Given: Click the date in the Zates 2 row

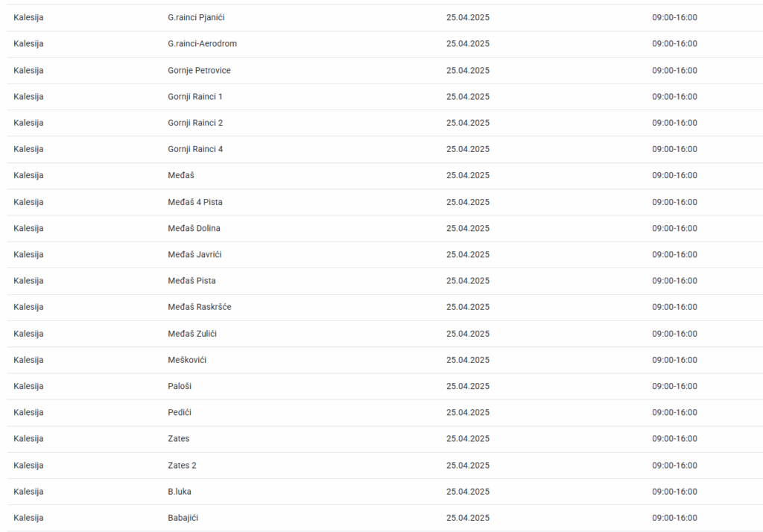Looking at the screenshot, I should point(468,465).
